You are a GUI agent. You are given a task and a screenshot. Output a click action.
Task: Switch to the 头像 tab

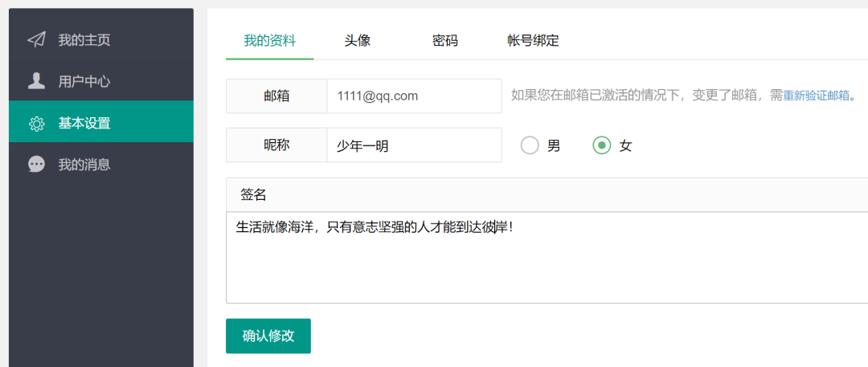(357, 40)
